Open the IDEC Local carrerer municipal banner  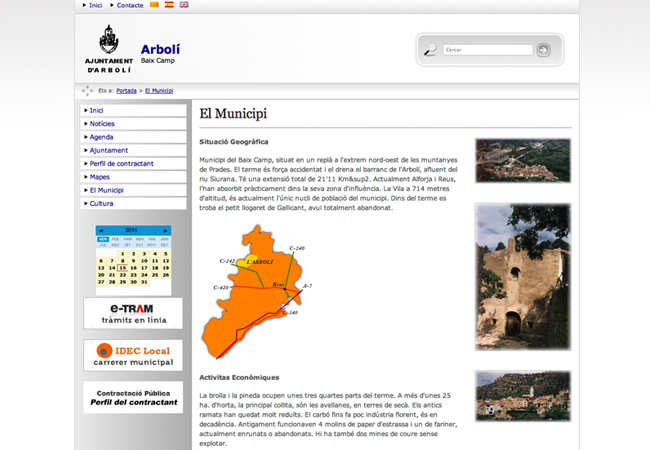[133, 355]
